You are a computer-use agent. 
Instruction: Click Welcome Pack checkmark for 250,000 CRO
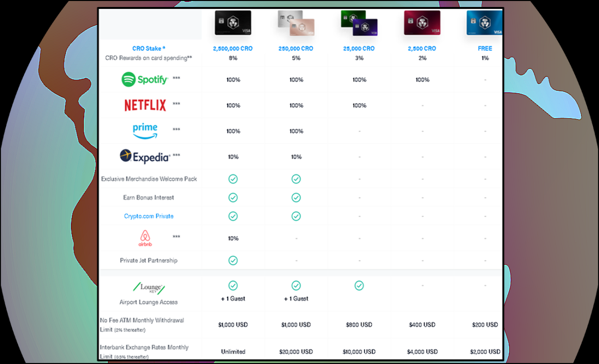(x=296, y=179)
